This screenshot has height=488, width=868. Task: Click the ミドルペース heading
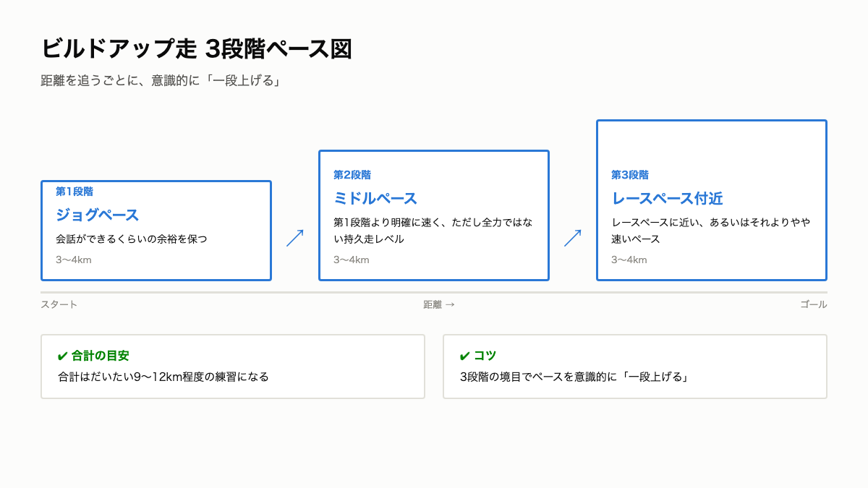click(x=375, y=198)
